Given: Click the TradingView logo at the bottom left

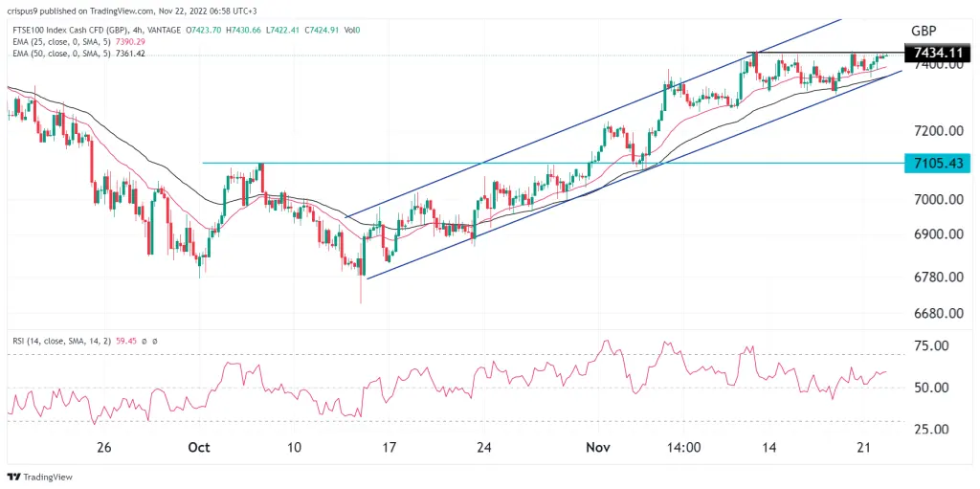Looking at the screenshot, I should point(40,477).
